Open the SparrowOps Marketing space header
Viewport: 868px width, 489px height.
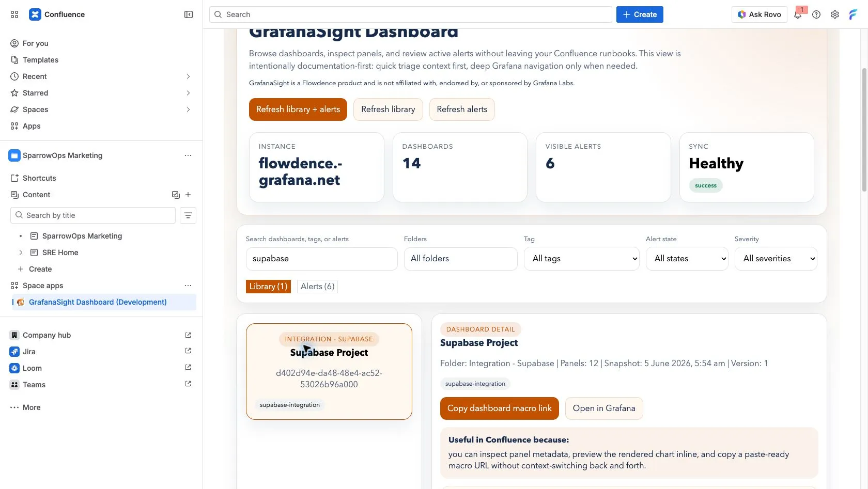pyautogui.click(x=63, y=155)
